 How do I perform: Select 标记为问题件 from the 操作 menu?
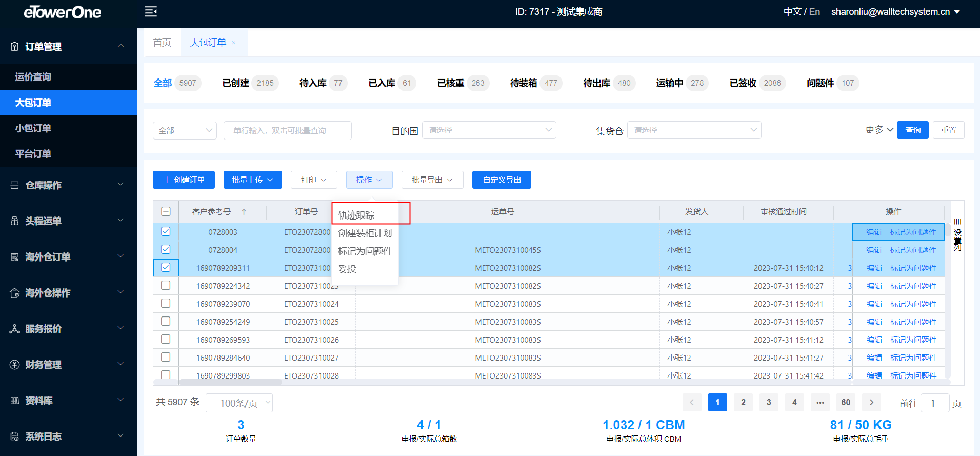365,251
